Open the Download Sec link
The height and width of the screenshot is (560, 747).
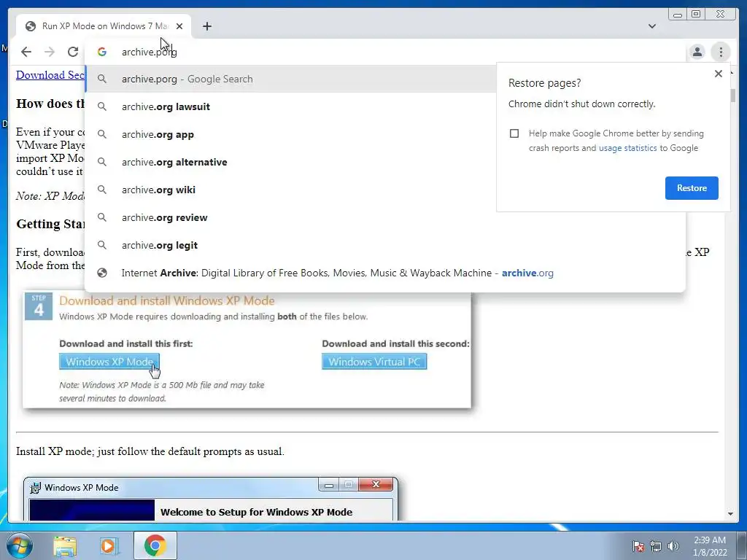[50, 75]
